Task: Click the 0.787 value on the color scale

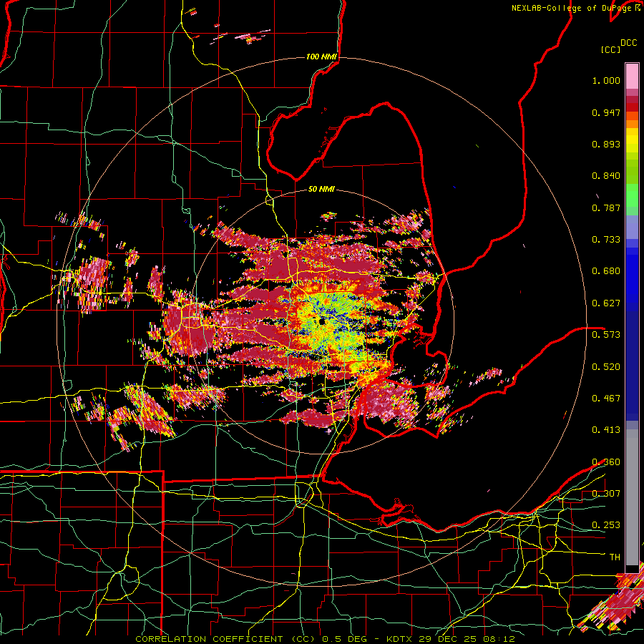Action: point(606,208)
